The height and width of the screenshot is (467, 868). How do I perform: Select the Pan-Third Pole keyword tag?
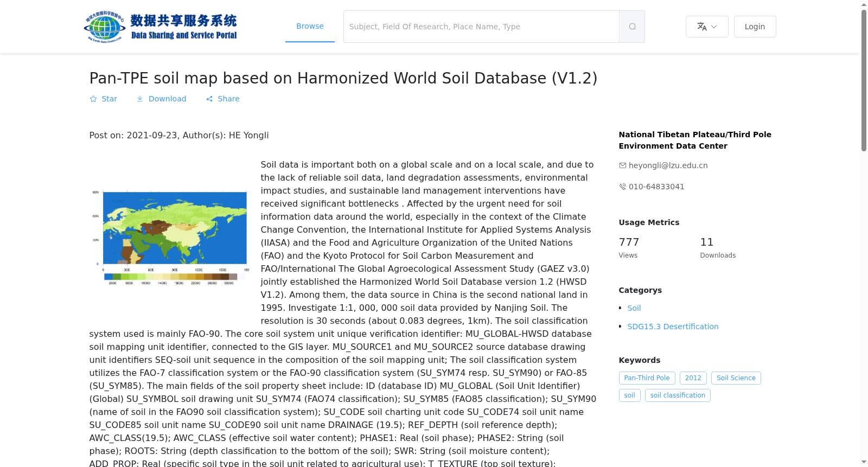tap(647, 378)
